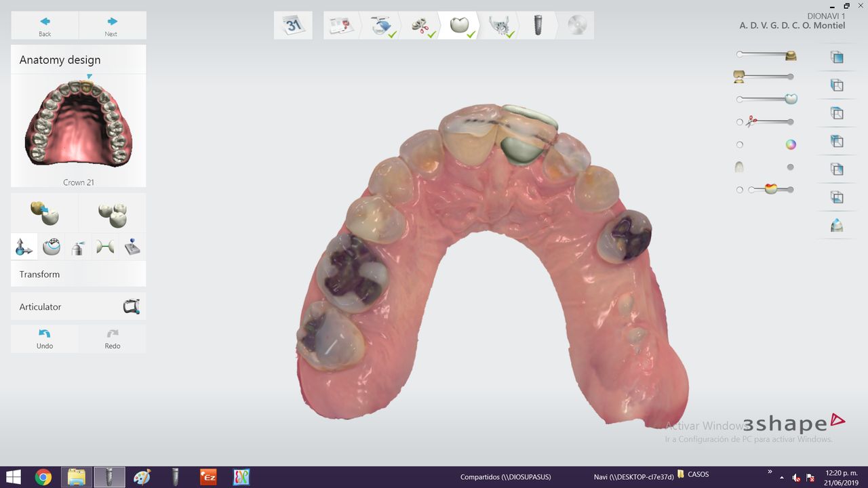Click the joystick tool icon
Image resolution: width=868 pixels, height=488 pixels.
[132, 247]
